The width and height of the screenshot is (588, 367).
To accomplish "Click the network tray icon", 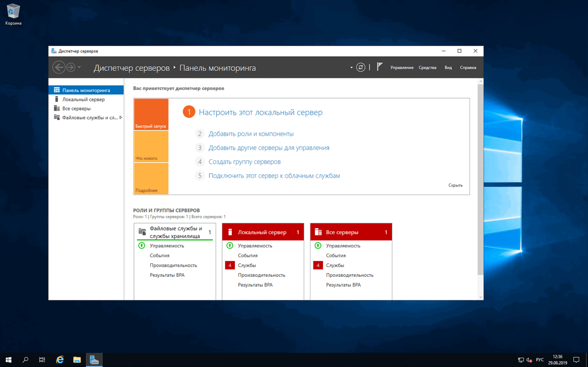I will (x=521, y=360).
